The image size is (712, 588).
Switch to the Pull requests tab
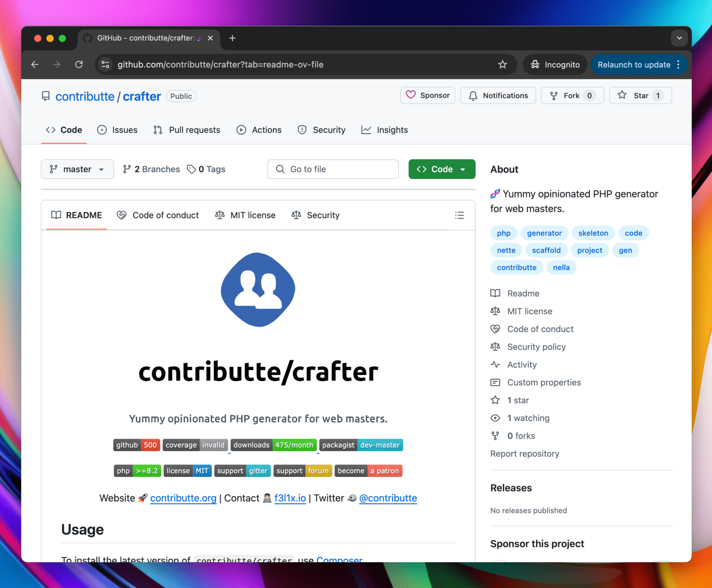pos(186,130)
